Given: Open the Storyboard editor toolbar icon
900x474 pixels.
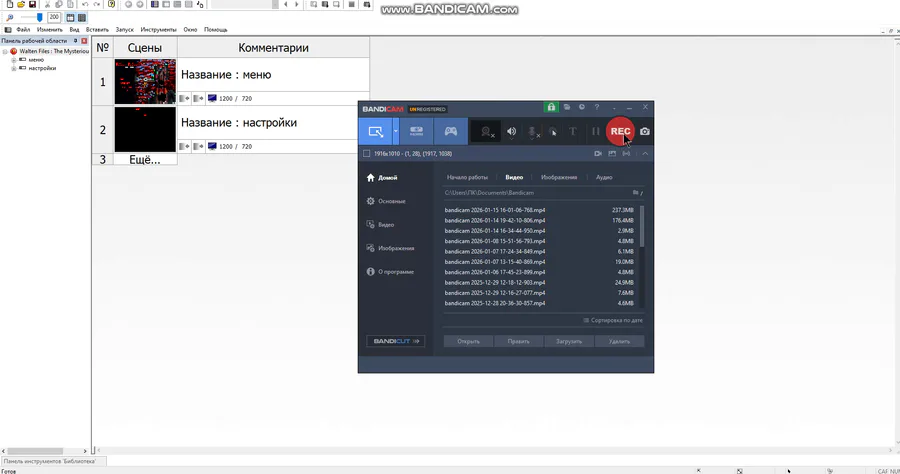Looking at the screenshot, I should point(154,4).
